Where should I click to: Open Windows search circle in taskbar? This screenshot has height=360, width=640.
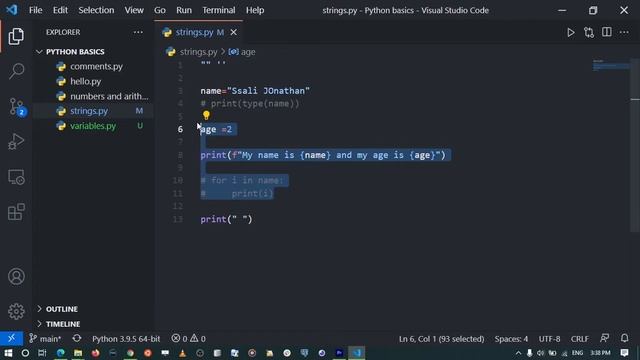[x=25, y=353]
